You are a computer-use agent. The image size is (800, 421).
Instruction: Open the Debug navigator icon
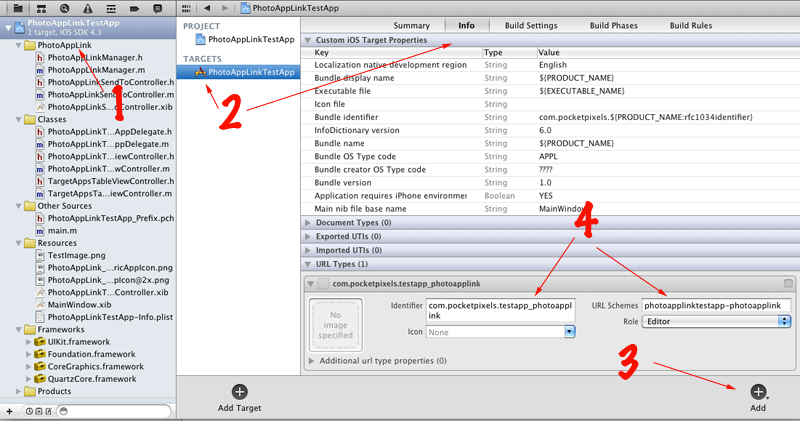point(111,8)
